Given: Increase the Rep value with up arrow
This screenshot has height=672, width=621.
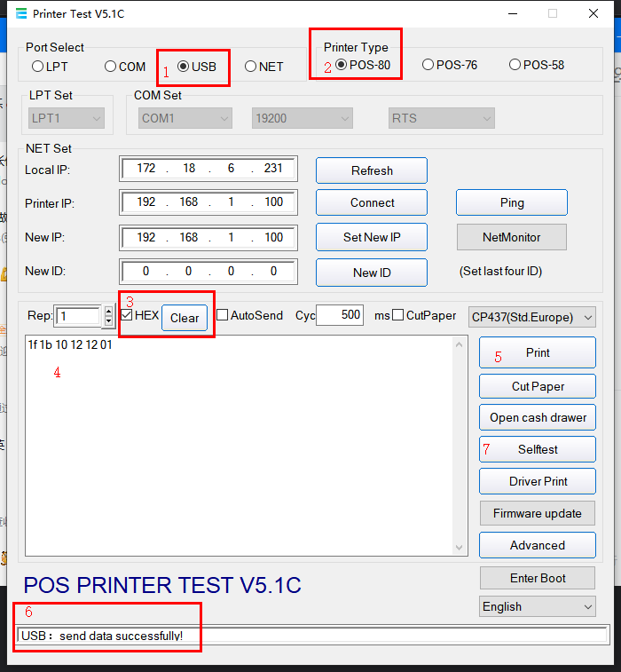Looking at the screenshot, I should click(109, 312).
